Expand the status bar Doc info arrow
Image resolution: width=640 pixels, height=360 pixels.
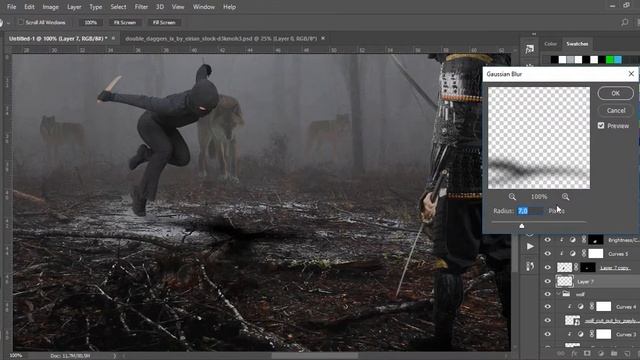coord(114,356)
